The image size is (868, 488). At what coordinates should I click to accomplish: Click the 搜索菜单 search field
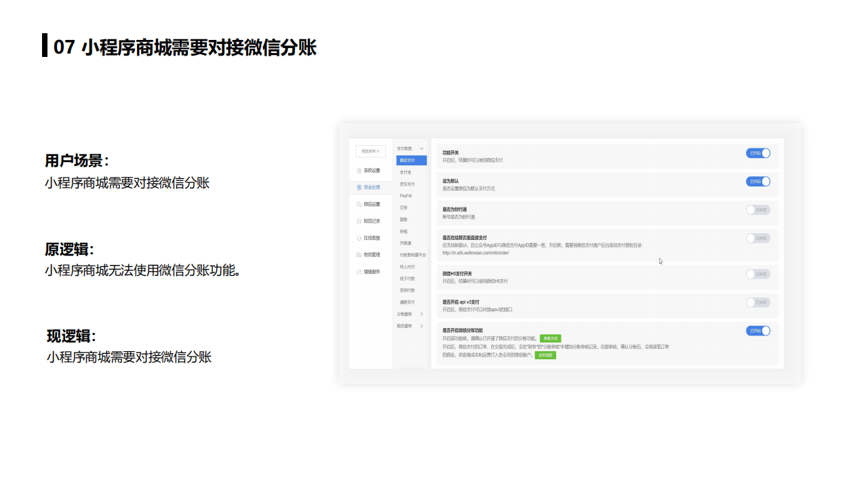click(370, 151)
